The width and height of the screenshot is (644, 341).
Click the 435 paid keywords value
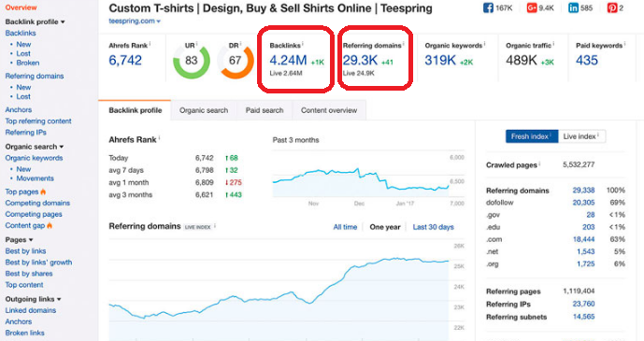[x=587, y=61]
